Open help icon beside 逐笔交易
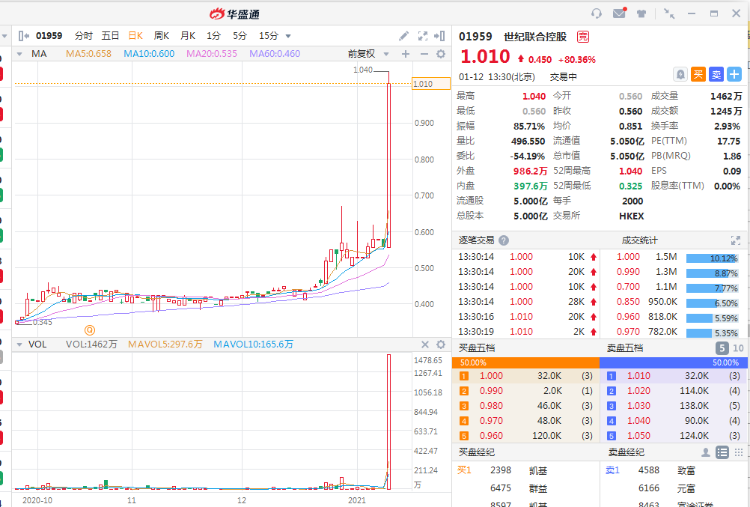Image resolution: width=750 pixels, height=507 pixels. (504, 241)
